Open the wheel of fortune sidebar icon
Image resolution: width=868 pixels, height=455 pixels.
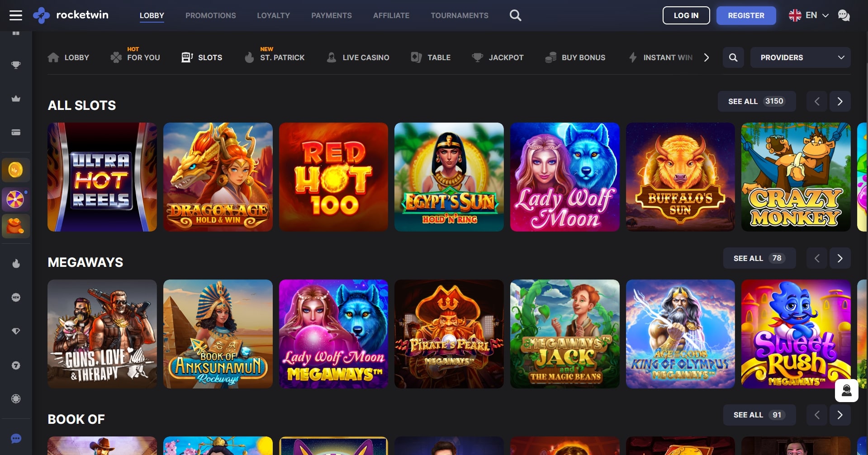[16, 199]
